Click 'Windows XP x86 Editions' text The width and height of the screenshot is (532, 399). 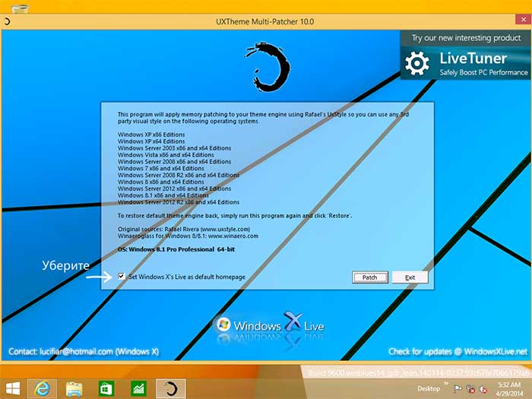pyautogui.click(x=151, y=135)
